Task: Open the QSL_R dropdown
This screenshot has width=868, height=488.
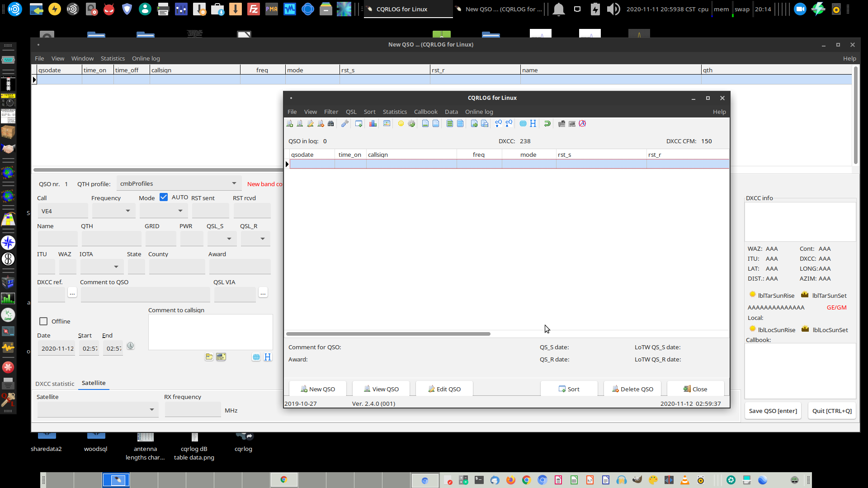Action: click(255, 239)
